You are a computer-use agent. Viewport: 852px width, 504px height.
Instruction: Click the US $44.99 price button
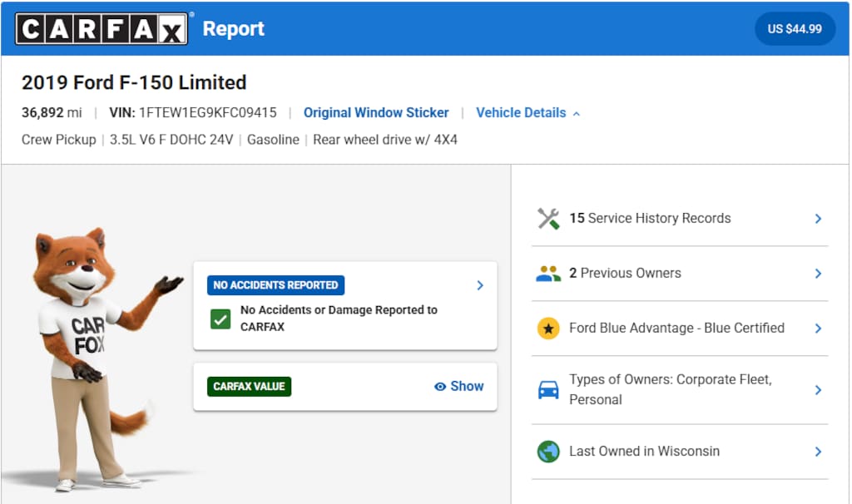(795, 29)
